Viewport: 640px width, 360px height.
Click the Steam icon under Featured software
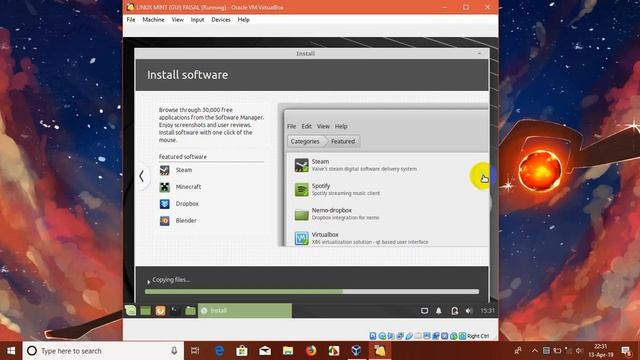(x=164, y=170)
